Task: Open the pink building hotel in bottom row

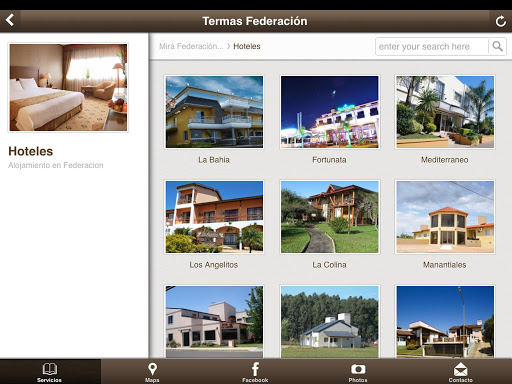Action: coord(214,322)
